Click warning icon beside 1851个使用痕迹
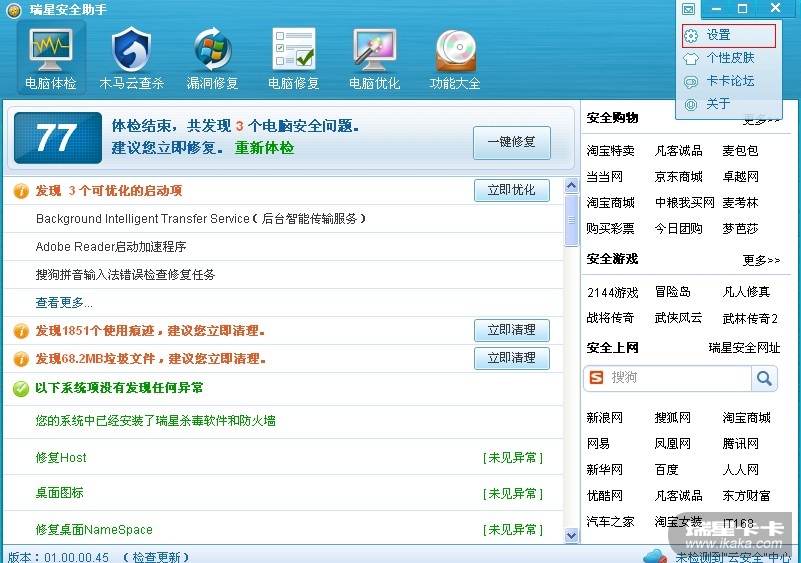Screen dimensions: 801x563 click(21, 331)
